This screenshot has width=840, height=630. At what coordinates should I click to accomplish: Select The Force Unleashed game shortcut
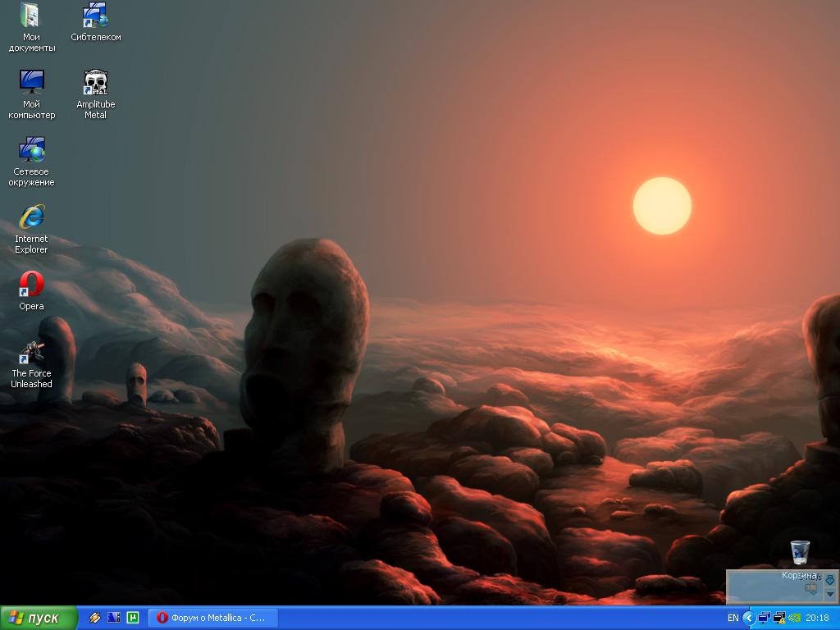pyautogui.click(x=31, y=353)
